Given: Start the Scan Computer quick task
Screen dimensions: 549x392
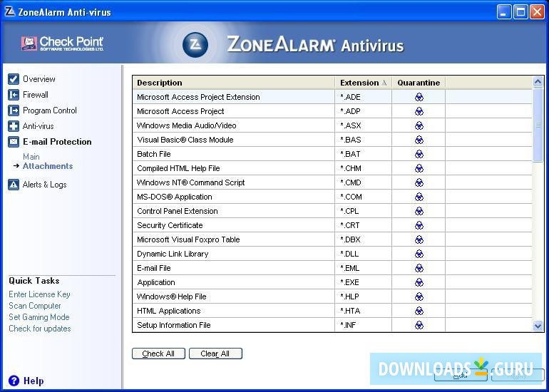Looking at the screenshot, I should click(35, 306).
